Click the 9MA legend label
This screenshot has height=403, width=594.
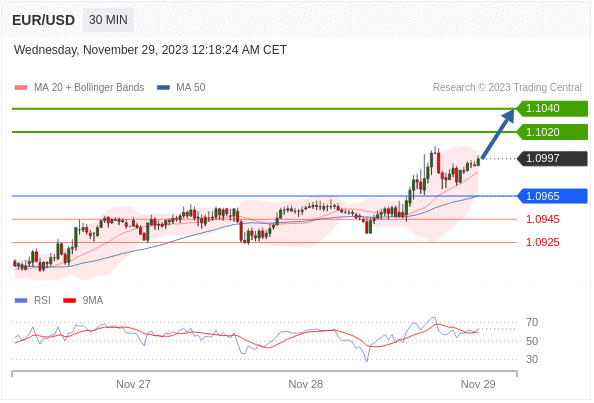tap(93, 301)
